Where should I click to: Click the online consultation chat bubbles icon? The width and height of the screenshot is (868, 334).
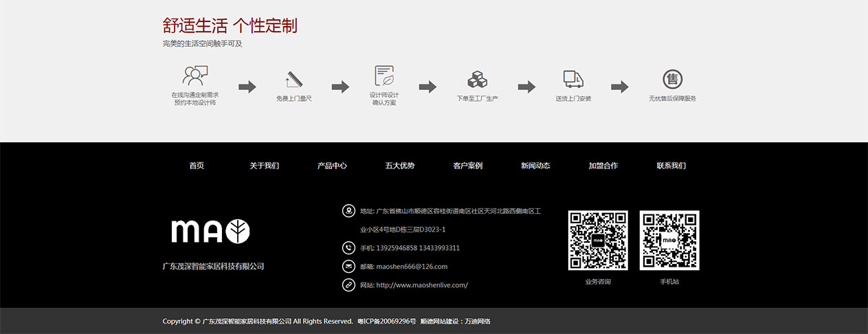point(195,76)
